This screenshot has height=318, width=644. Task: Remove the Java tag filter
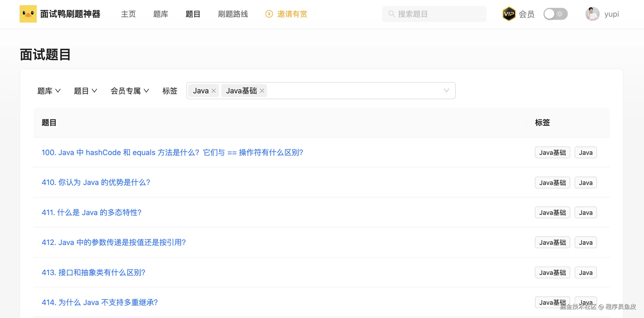[x=214, y=91]
